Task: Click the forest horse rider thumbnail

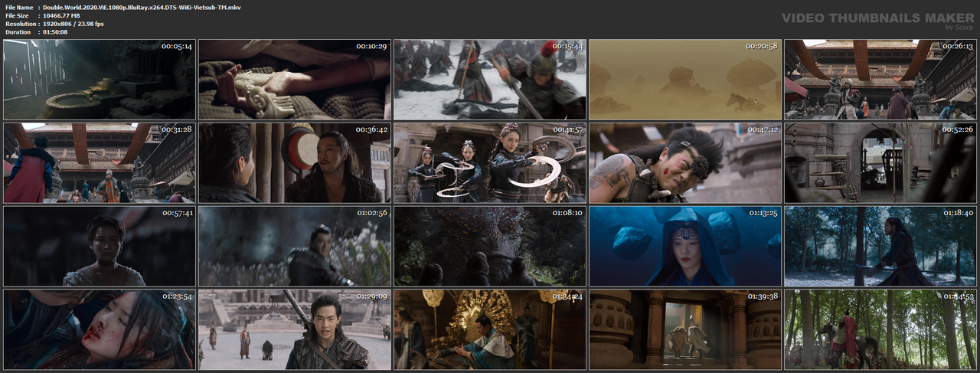Action: (880, 329)
